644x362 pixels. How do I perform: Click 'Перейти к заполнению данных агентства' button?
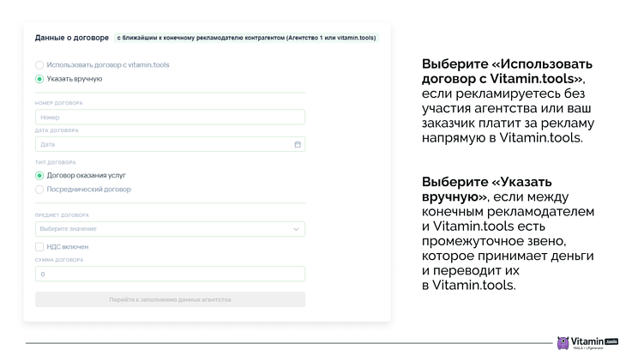pos(170,299)
